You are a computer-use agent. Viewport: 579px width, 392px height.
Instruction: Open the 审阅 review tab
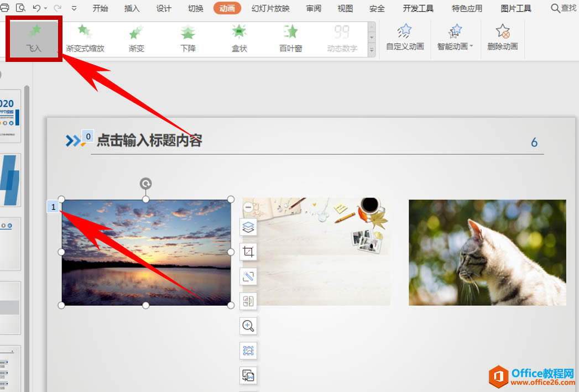click(x=314, y=8)
